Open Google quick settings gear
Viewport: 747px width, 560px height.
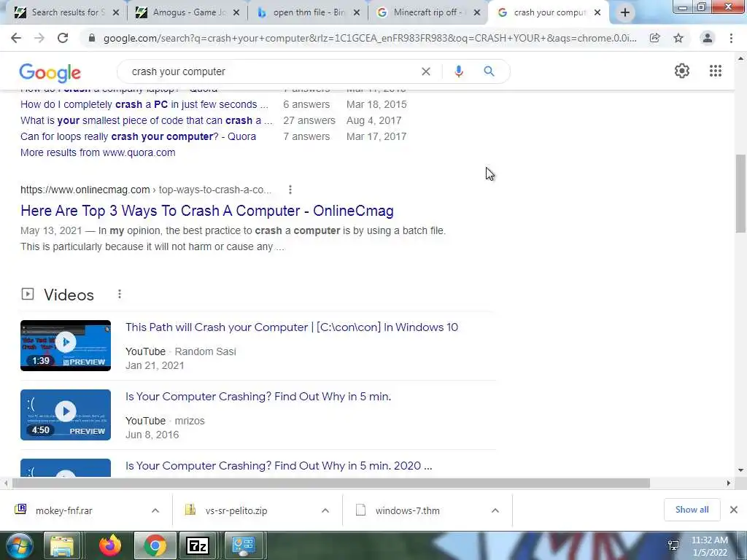pyautogui.click(x=682, y=71)
